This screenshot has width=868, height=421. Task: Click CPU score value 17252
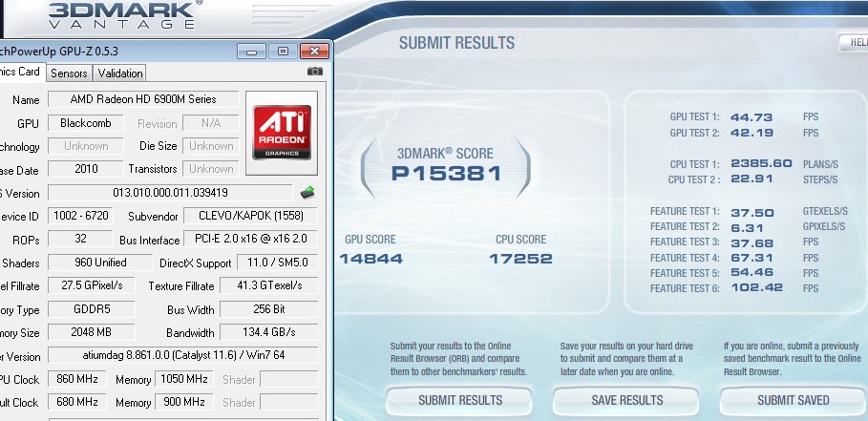520,259
